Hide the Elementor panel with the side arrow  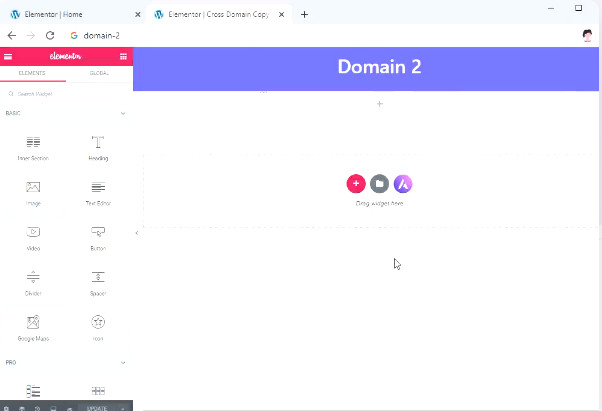pyautogui.click(x=137, y=233)
